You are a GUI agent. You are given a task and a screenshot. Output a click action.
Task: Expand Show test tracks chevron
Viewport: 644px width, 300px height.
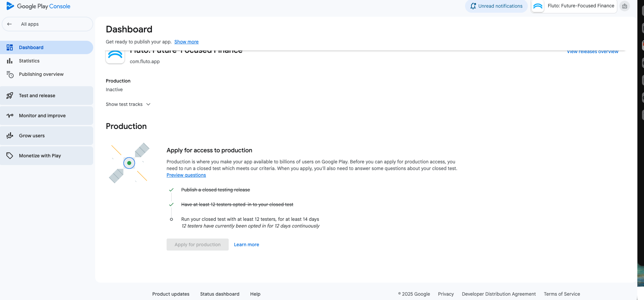coord(148,104)
